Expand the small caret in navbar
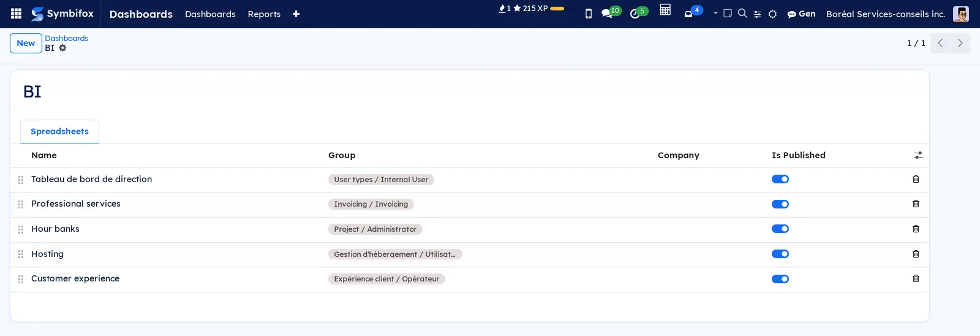Screen dimensions: 980x336 (x=715, y=13)
